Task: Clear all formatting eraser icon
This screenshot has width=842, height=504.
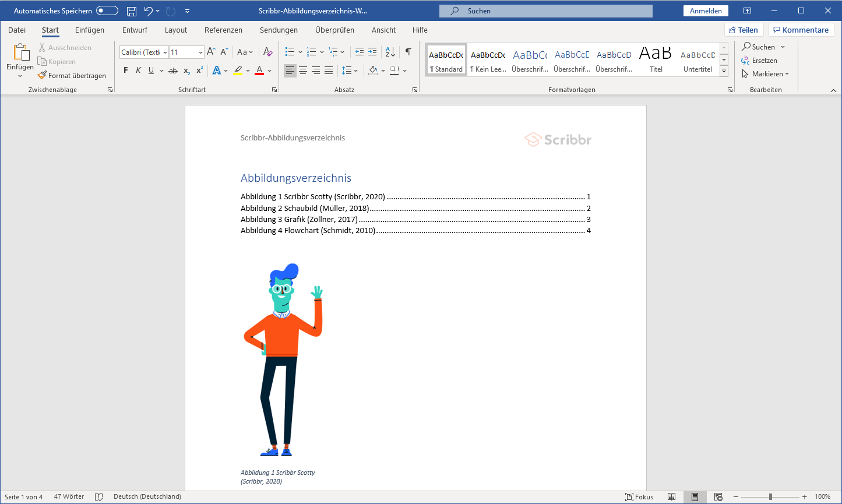Action: (267, 52)
